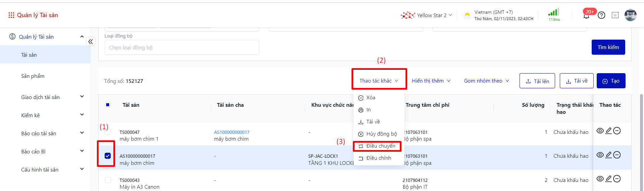
Task: Select Tải về in the dropdown menu
Action: point(379,122)
